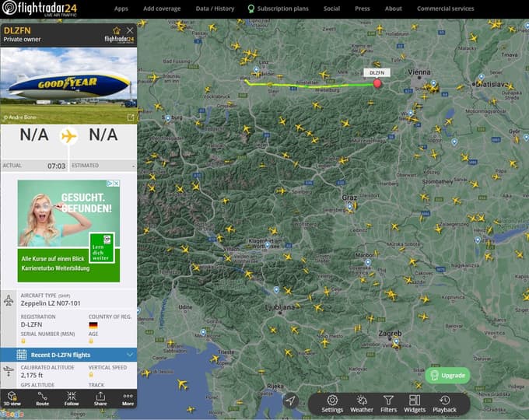Close the DLZFN flight details panel
This screenshot has width=529, height=420.
(130, 30)
